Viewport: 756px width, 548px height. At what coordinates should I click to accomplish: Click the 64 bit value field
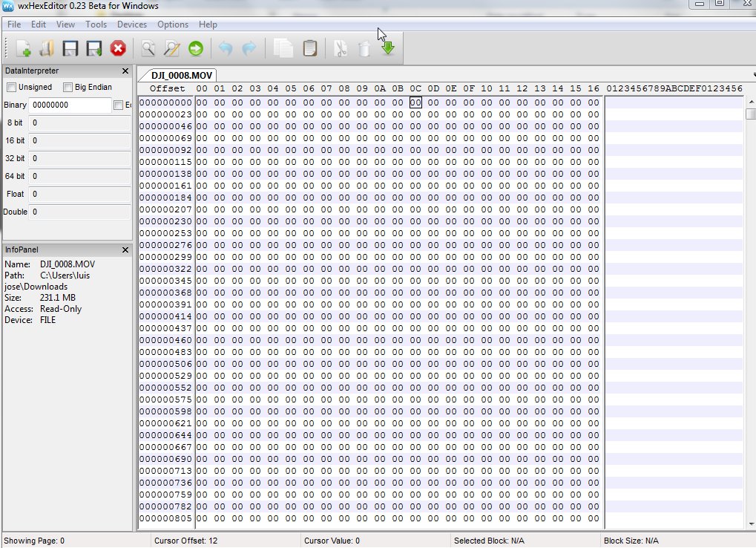(x=79, y=176)
